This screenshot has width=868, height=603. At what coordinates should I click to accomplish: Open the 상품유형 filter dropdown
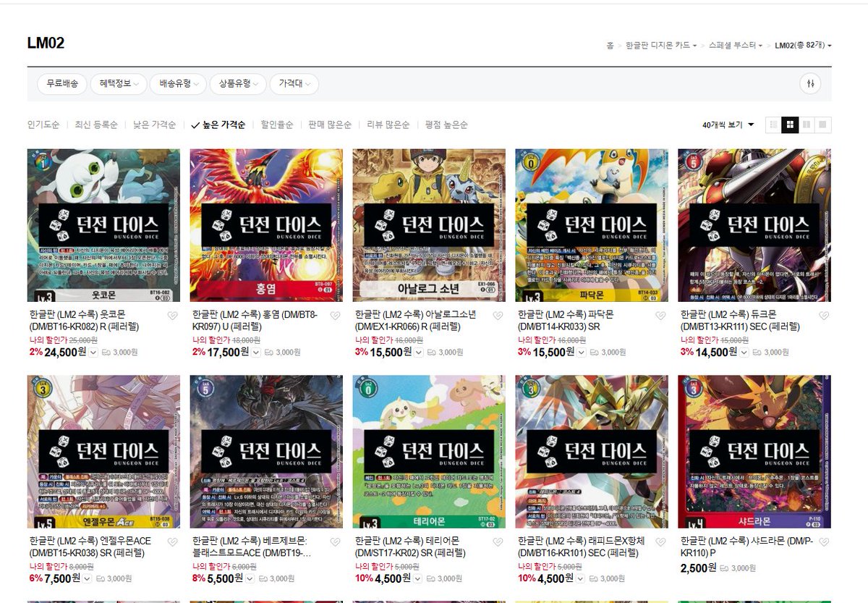tap(239, 84)
